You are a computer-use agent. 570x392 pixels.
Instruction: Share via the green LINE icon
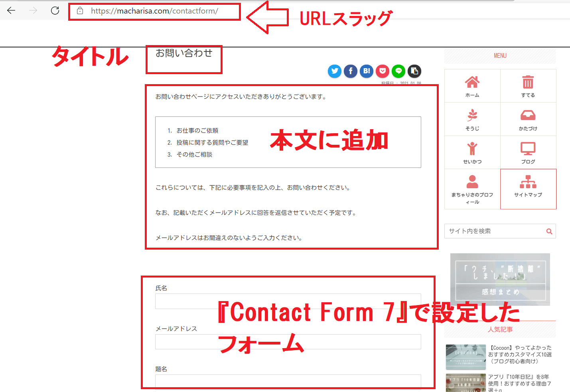398,71
